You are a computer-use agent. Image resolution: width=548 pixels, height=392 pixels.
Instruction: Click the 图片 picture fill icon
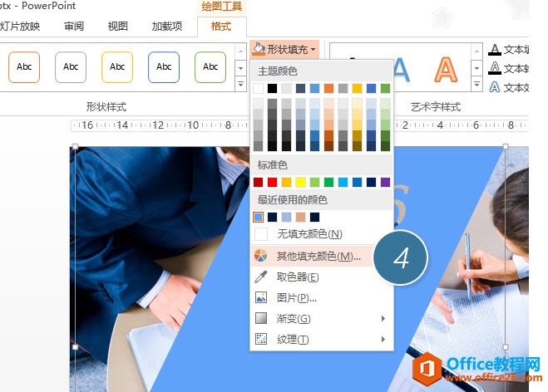point(261,297)
